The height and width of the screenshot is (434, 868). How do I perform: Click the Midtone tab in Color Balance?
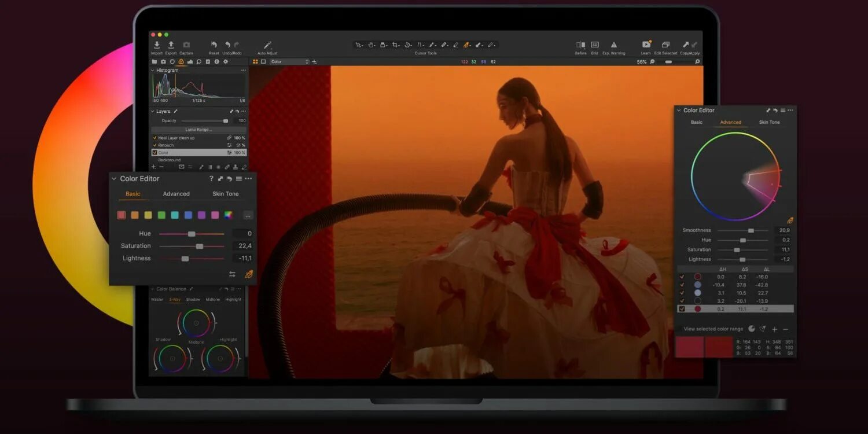[213, 300]
